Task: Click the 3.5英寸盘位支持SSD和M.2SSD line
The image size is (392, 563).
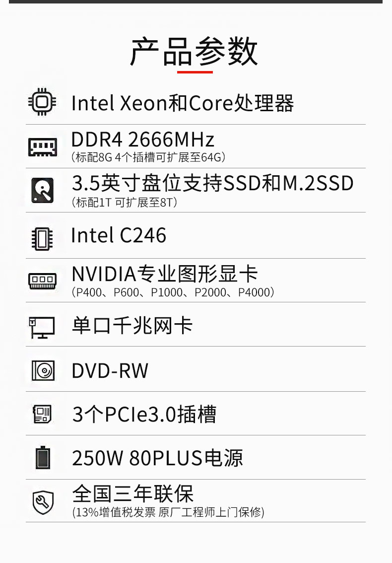Action: click(212, 183)
